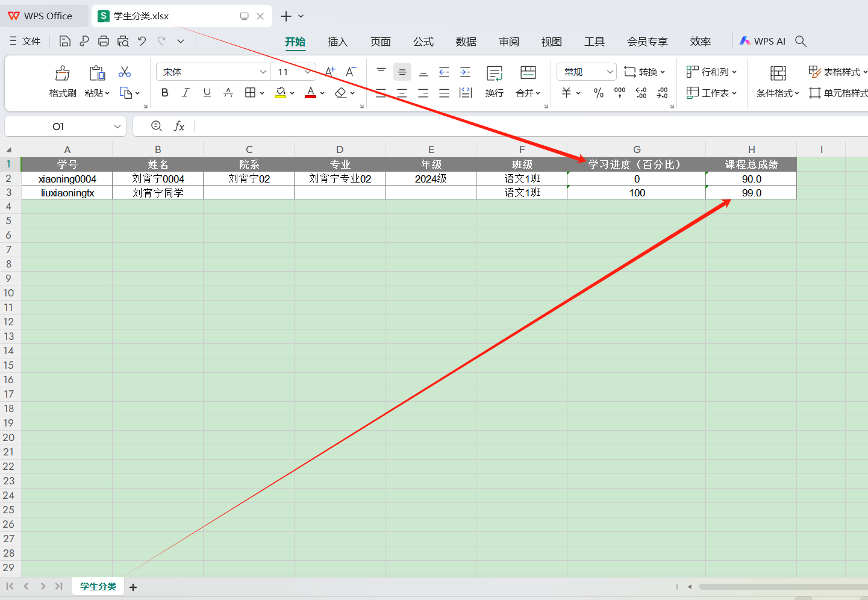868x600 pixels.
Task: Open the search magnifier beside WPS AI
Action: [801, 41]
